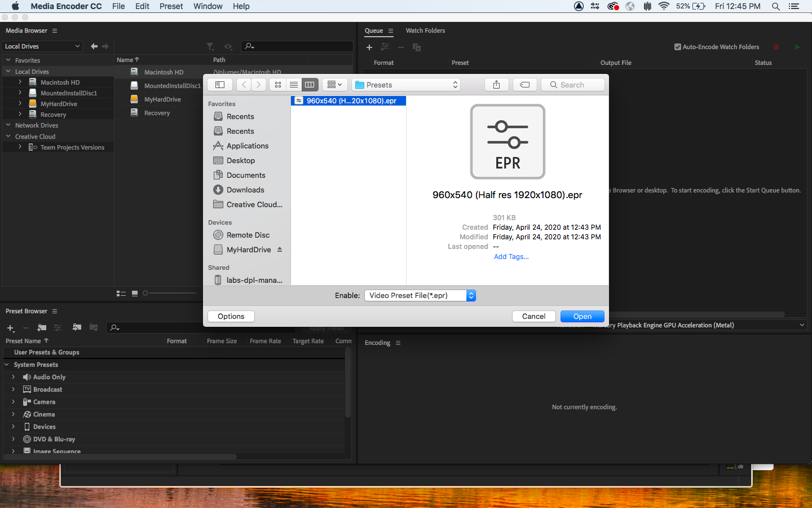Open Encoding panel menu icon
The image size is (812, 508).
click(398, 343)
